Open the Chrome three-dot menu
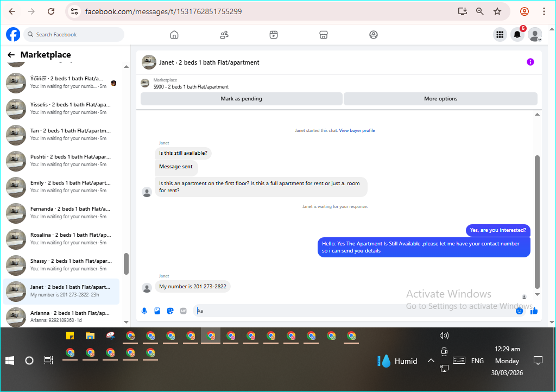 point(544,11)
